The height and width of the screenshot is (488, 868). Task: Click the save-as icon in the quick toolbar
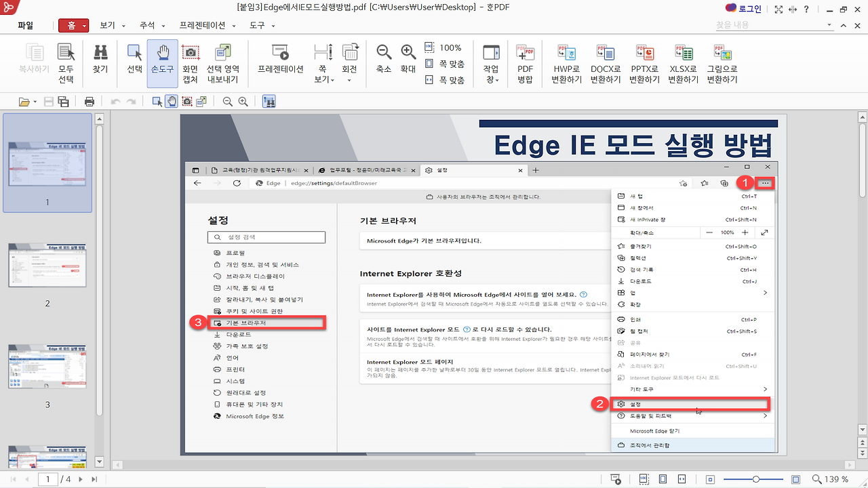pos(63,102)
